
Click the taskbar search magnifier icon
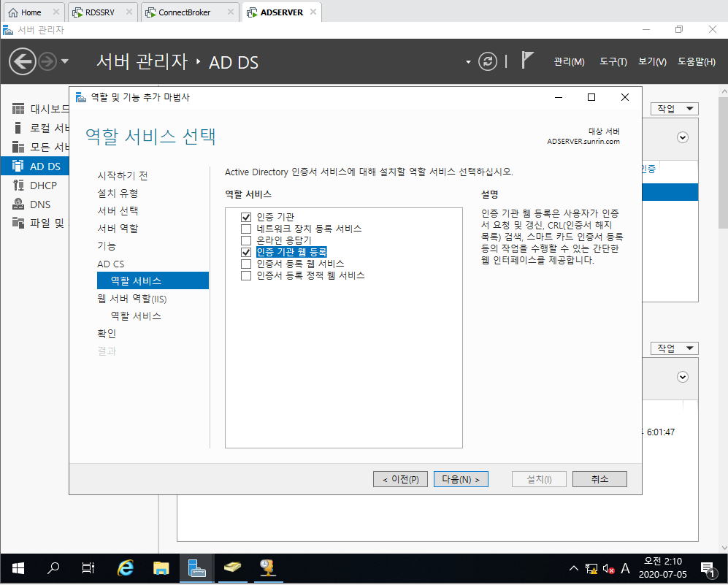(x=53, y=567)
